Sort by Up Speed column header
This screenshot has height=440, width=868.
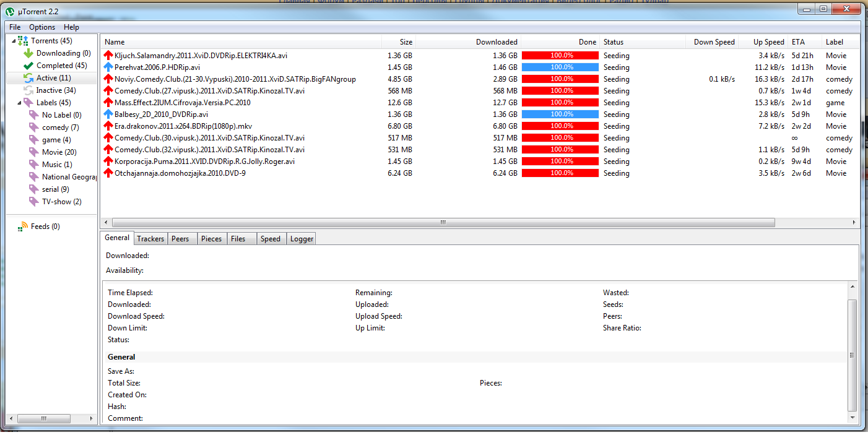[763, 42]
